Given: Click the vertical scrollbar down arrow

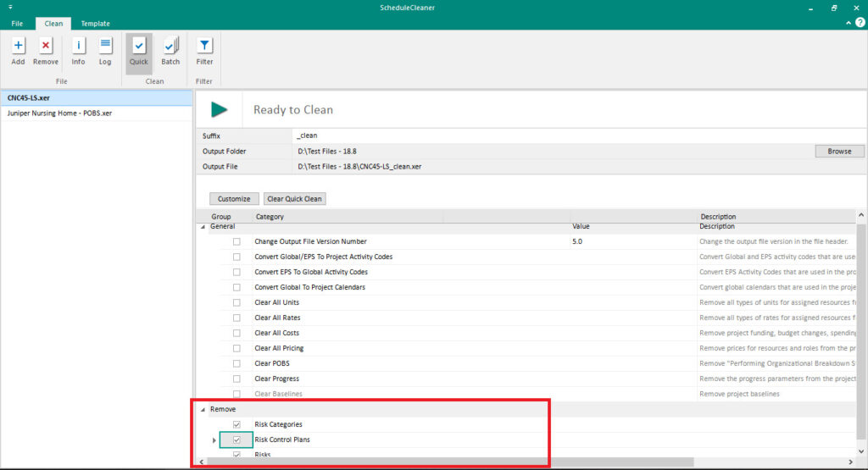Looking at the screenshot, I should (x=861, y=451).
